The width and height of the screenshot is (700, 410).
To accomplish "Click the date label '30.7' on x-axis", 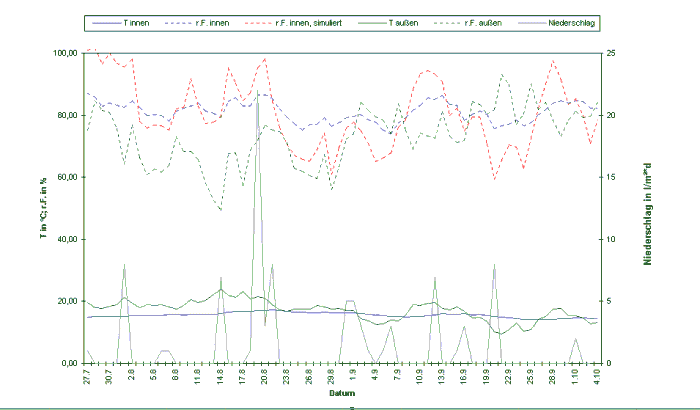I will point(109,376).
